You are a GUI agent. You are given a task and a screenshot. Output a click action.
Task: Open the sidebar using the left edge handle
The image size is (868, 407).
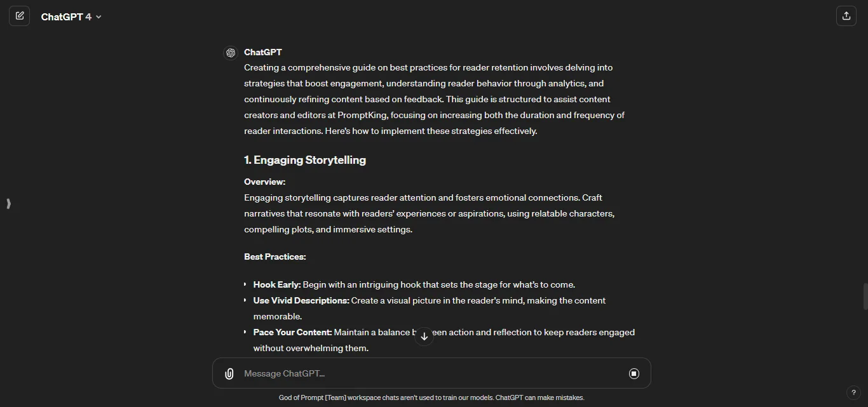[x=8, y=204]
